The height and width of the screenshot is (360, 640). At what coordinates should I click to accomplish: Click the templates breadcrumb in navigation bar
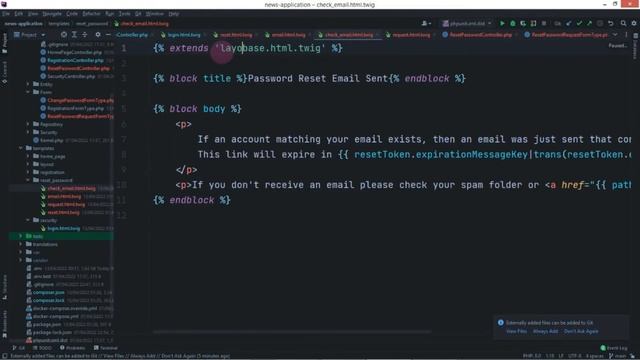pos(59,24)
